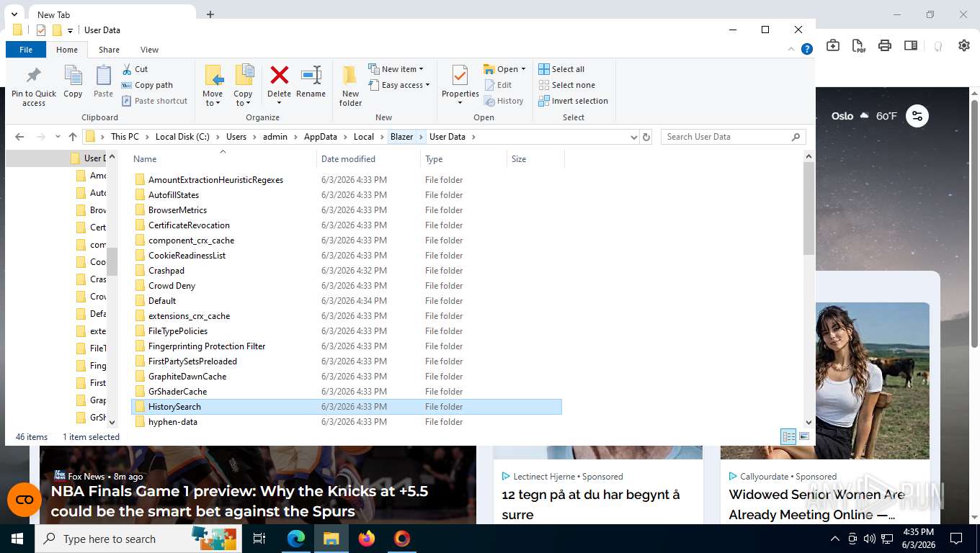This screenshot has height=553, width=980.
Task: Open browser settings gear icon
Action: coord(964,45)
